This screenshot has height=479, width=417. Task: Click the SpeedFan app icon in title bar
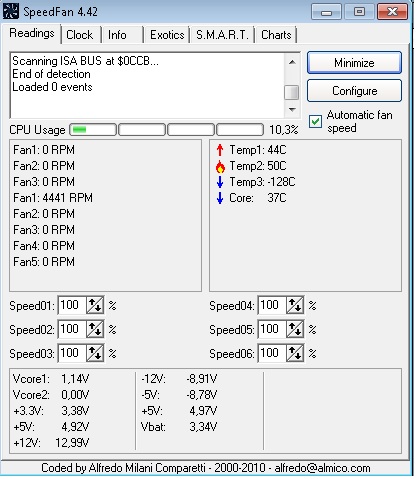click(10, 11)
